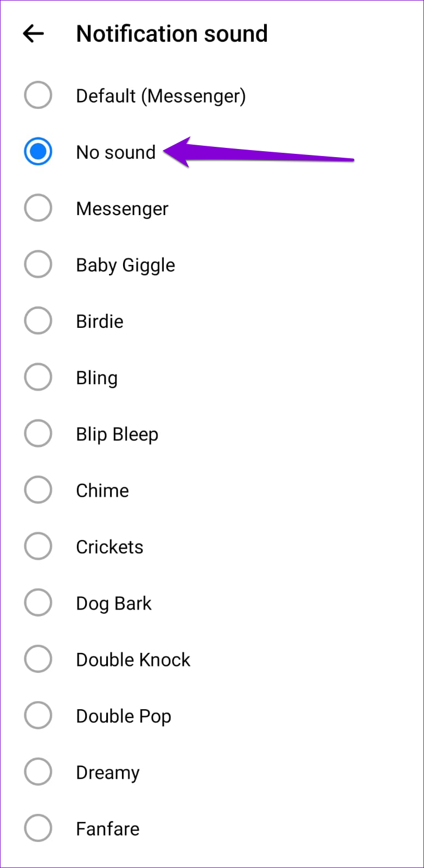424x868 pixels.
Task: Tap the Double Knock text label
Action: pos(133,659)
